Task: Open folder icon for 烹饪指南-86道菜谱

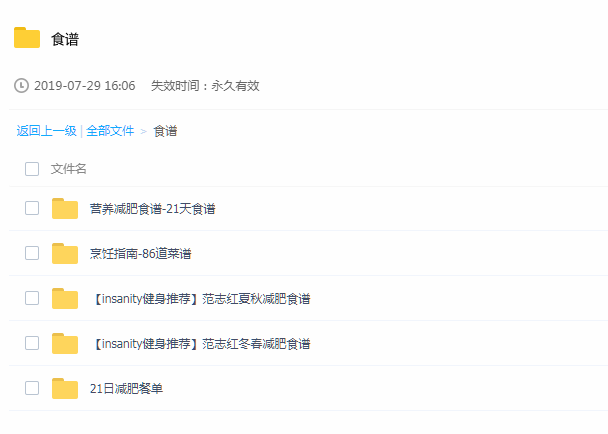Action: (65, 254)
